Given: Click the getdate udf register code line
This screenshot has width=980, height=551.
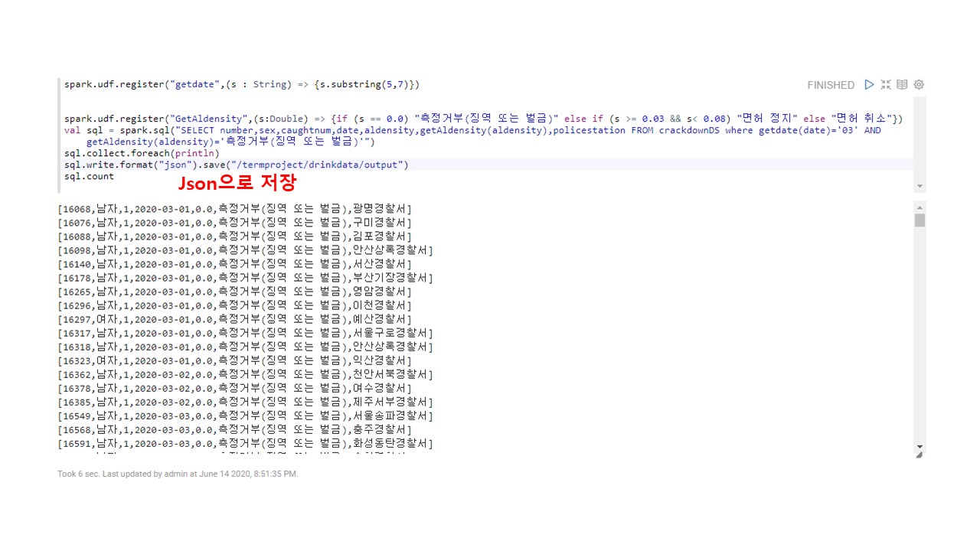Looking at the screenshot, I should (x=242, y=84).
